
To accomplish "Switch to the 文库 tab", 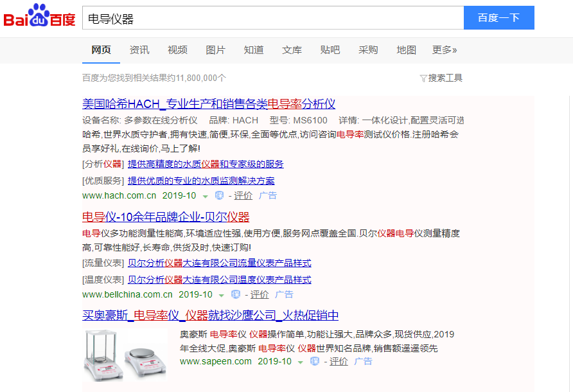I will click(292, 49).
